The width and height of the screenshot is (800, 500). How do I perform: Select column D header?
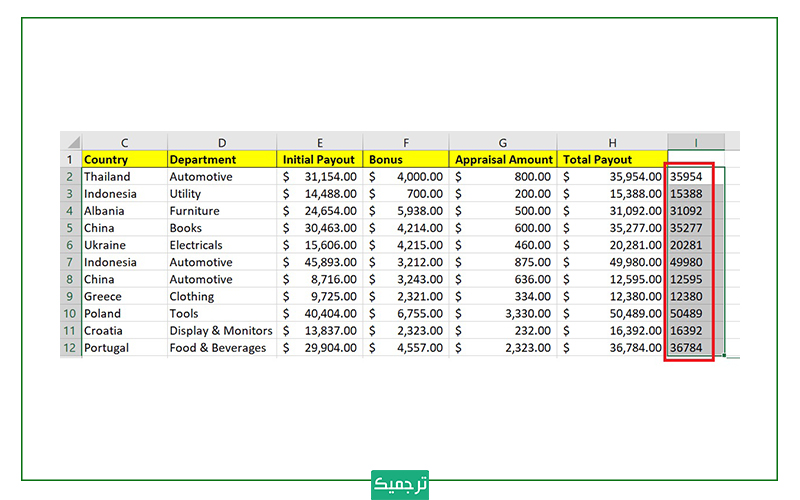[x=222, y=142]
